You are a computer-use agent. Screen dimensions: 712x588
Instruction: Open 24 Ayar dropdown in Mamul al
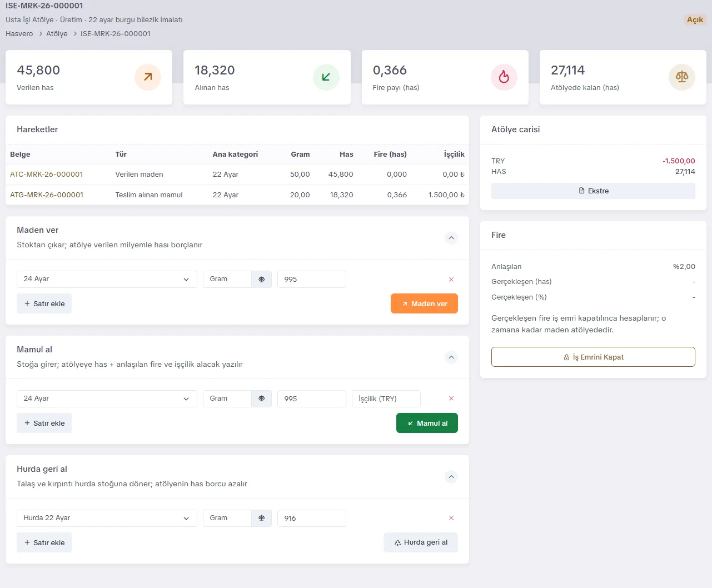[107, 398]
